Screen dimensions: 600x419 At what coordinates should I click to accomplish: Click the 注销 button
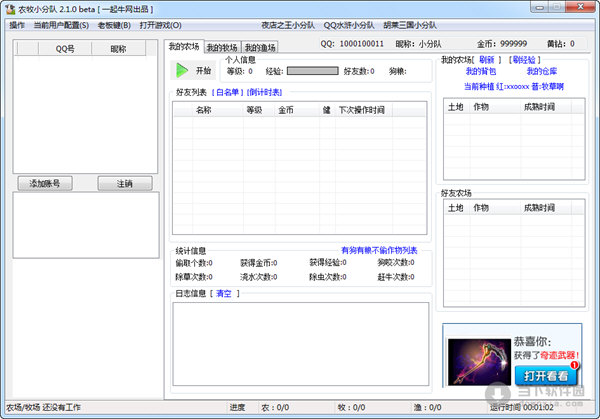(x=124, y=183)
